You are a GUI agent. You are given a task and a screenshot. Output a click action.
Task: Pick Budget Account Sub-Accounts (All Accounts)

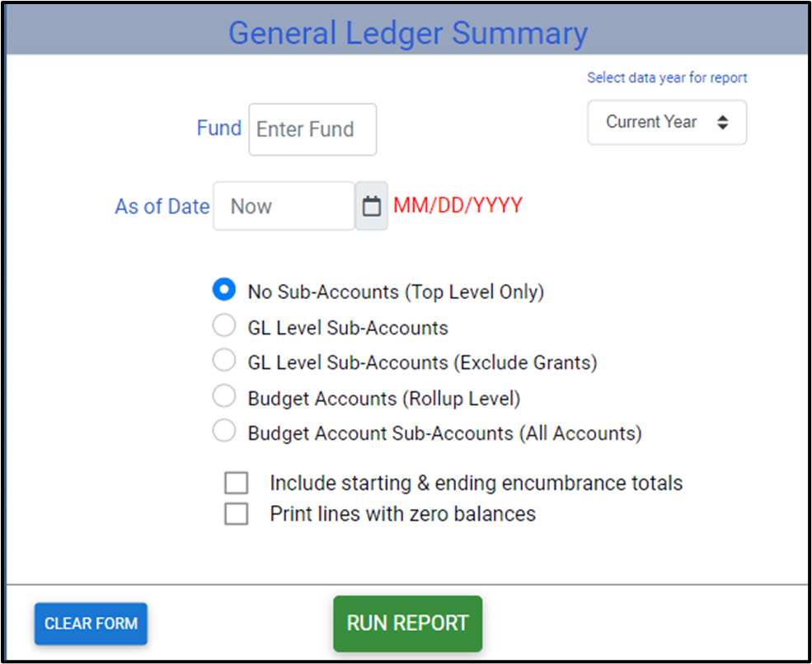pos(223,431)
